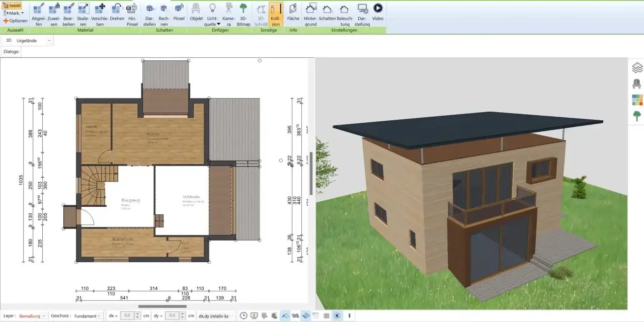Toggle the highlighted roof-shaped status bar icon
Viewport: 644px width, 322px height.
click(285, 316)
